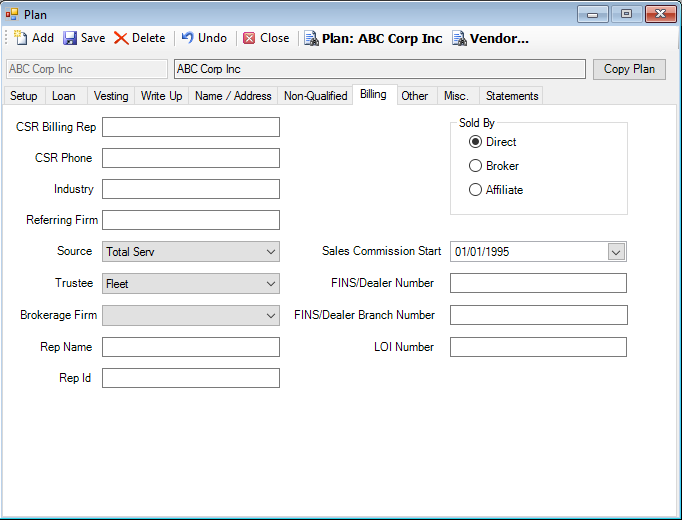Screen dimensions: 682x520
Task: Select the Broker radio button
Action: tap(475, 166)
